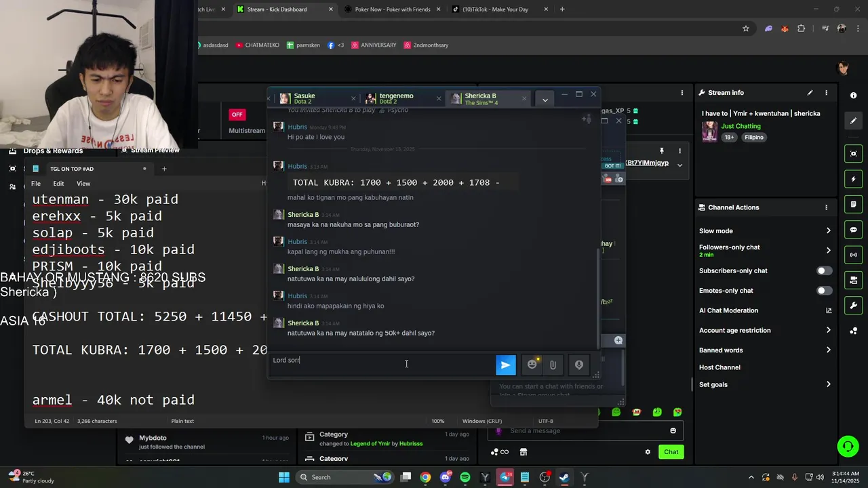This screenshot has width=868, height=488.
Task: Send the Steam chat message
Action: pos(506,365)
